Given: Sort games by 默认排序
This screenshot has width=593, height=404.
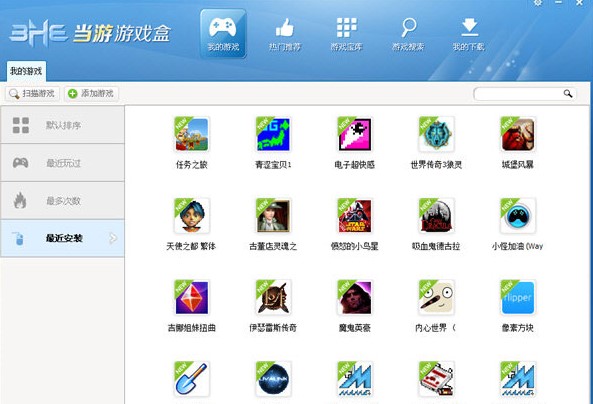Looking at the screenshot, I should tap(62, 125).
